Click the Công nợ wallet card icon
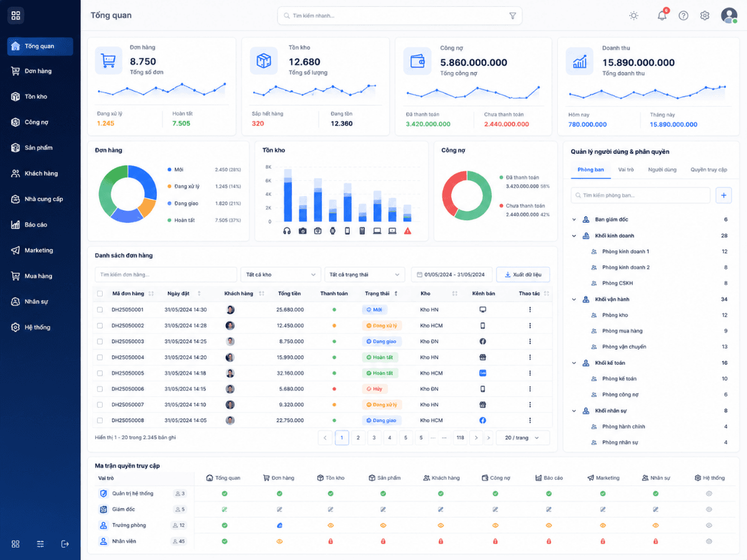Image resolution: width=747 pixels, height=560 pixels. point(417,61)
